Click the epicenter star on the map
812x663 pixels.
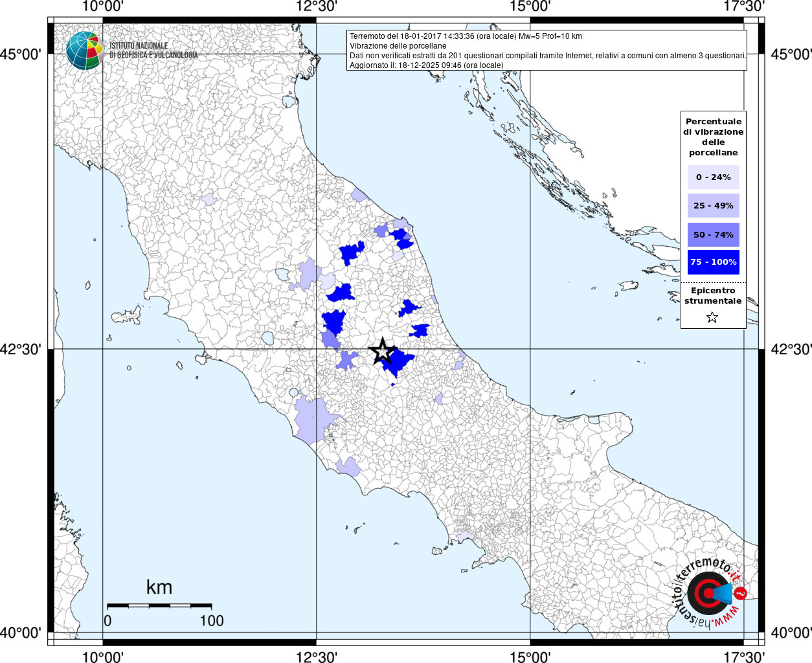(x=382, y=351)
